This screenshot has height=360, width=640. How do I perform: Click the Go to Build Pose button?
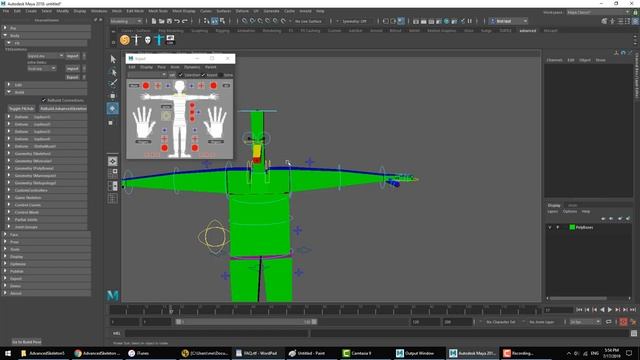pyautogui.click(x=27, y=342)
